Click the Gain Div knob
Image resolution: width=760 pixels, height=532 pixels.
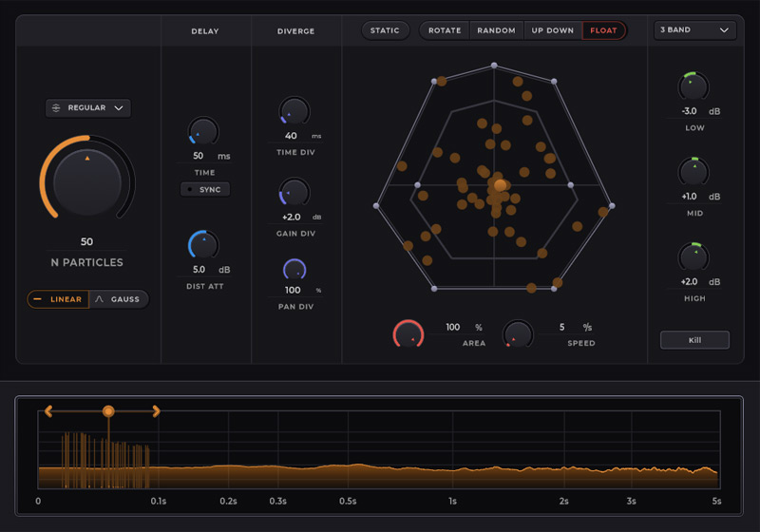coord(294,192)
